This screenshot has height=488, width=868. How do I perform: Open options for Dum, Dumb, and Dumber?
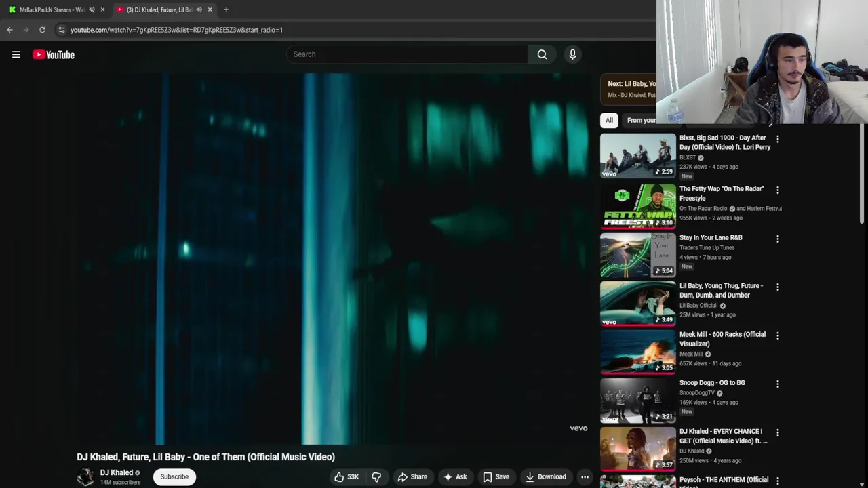pos(778,287)
